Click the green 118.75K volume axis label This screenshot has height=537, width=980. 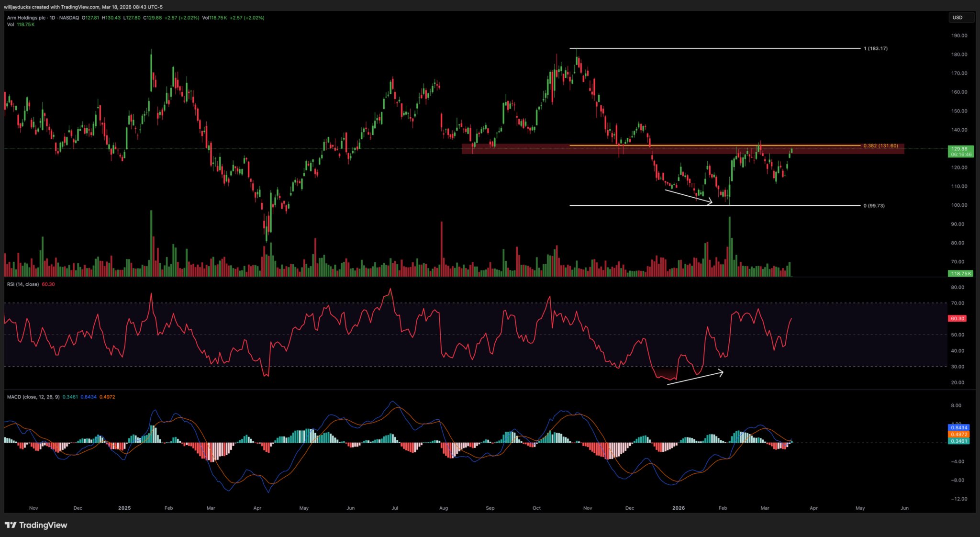click(960, 274)
